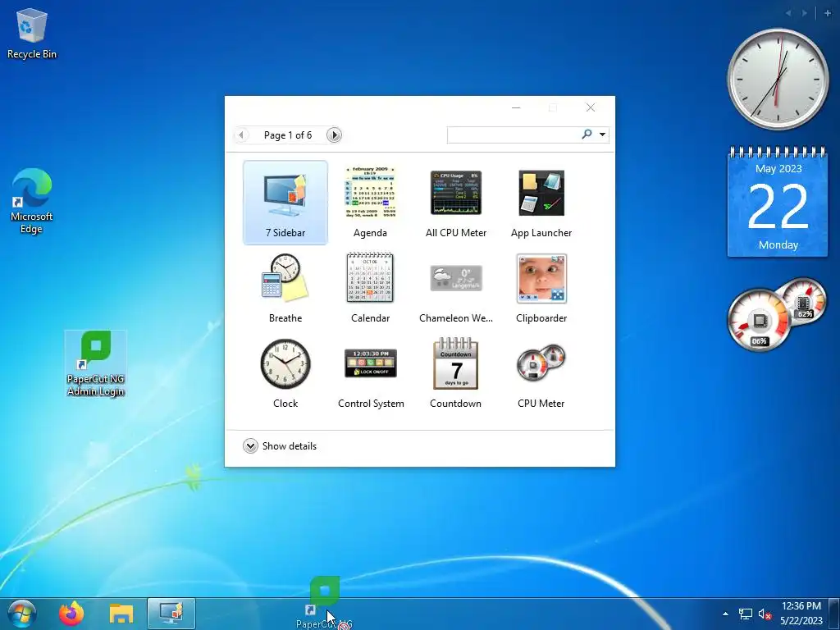Click the network tray icon
This screenshot has height=630, width=840.
tap(745, 614)
